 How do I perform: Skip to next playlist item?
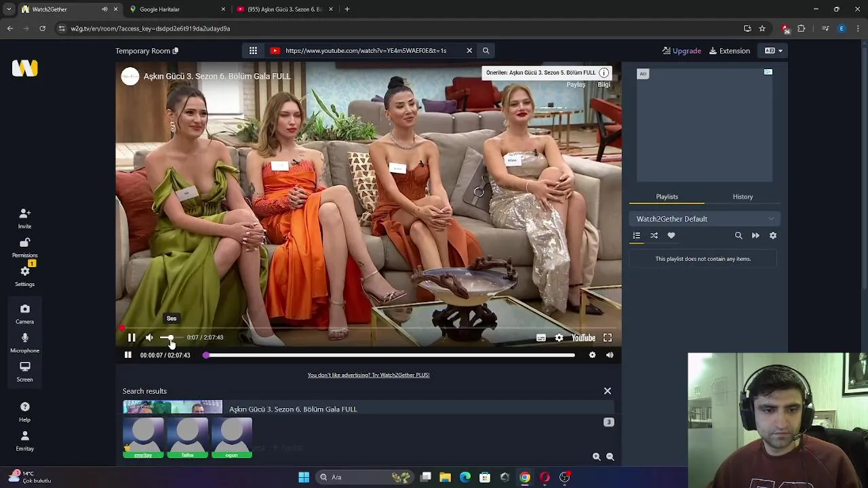[755, 235]
